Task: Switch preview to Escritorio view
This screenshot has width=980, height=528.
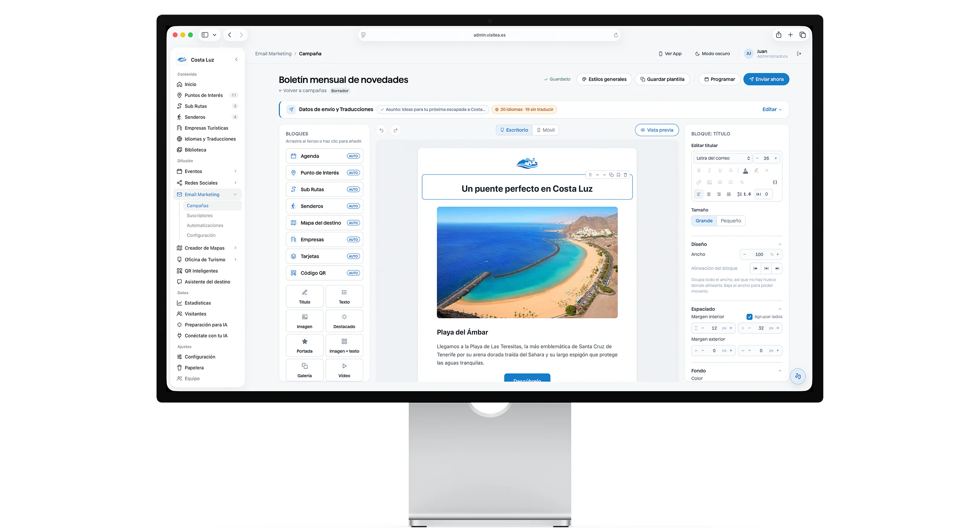Action: [514, 130]
